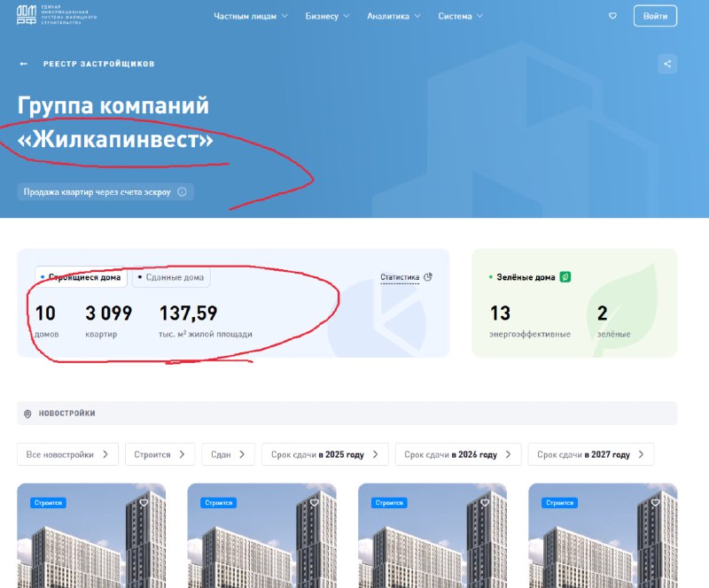Filter by Сдан status

[228, 454]
